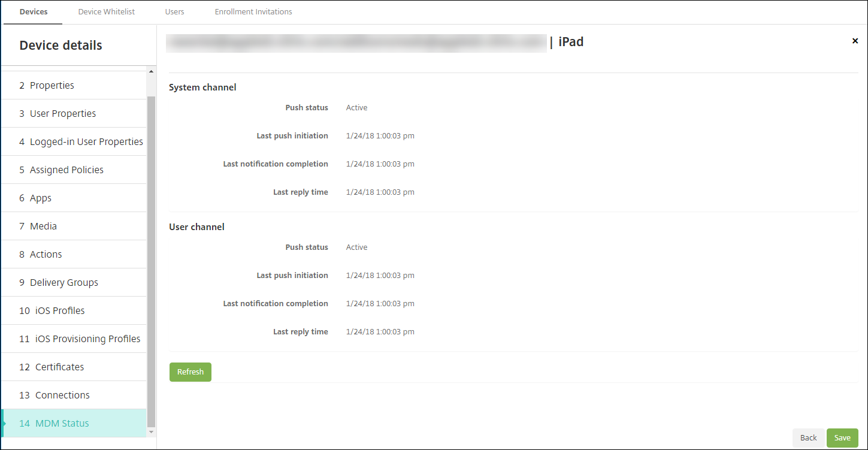This screenshot has height=450, width=868.
Task: Select iOS Provisioning Profiles
Action: tap(74, 339)
